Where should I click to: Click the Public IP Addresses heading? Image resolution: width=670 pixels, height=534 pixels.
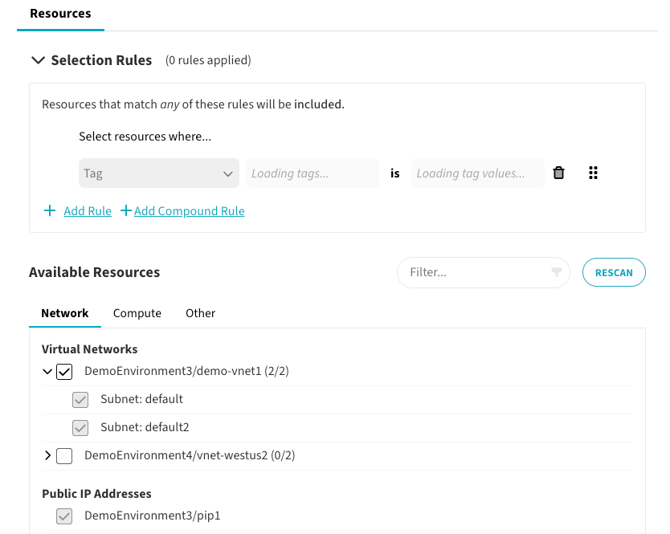pos(97,493)
